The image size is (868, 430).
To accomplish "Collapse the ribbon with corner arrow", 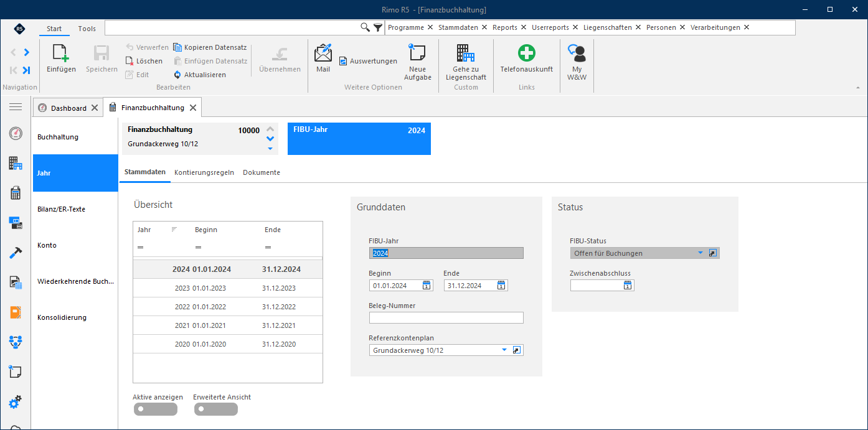I will coord(859,88).
